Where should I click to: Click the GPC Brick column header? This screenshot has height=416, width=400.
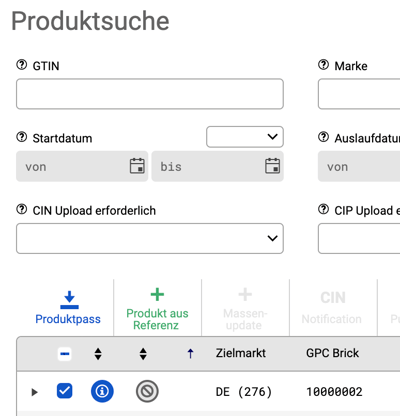332,353
